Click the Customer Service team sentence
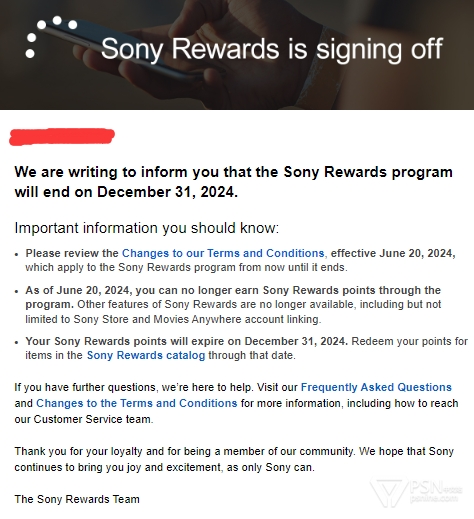This screenshot has width=474, height=519. pyautogui.click(x=236, y=403)
